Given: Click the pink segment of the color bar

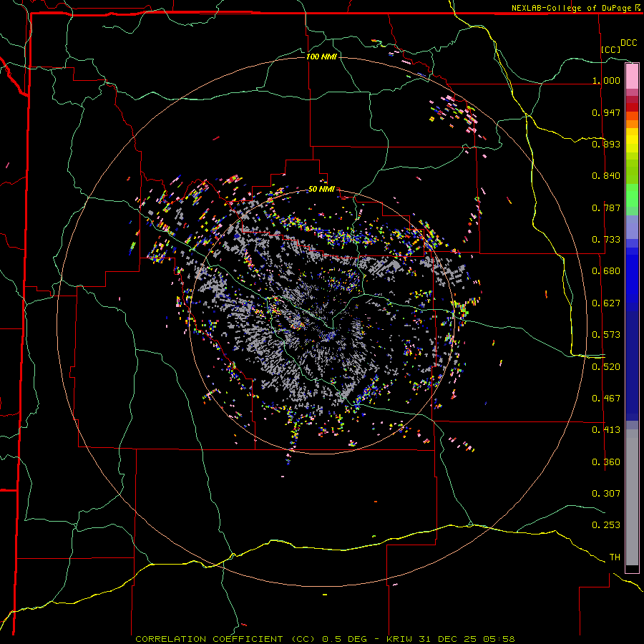Looking at the screenshot, I should [x=632, y=77].
